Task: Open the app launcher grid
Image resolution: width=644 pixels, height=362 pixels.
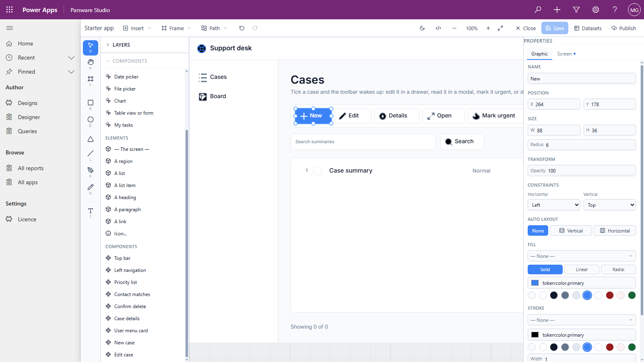Action: pyautogui.click(x=10, y=10)
